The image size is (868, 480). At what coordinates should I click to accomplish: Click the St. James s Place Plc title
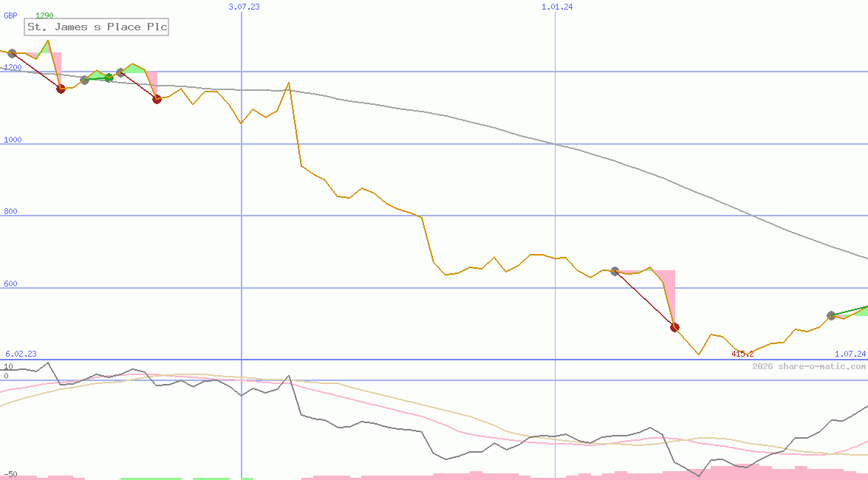pos(97,27)
